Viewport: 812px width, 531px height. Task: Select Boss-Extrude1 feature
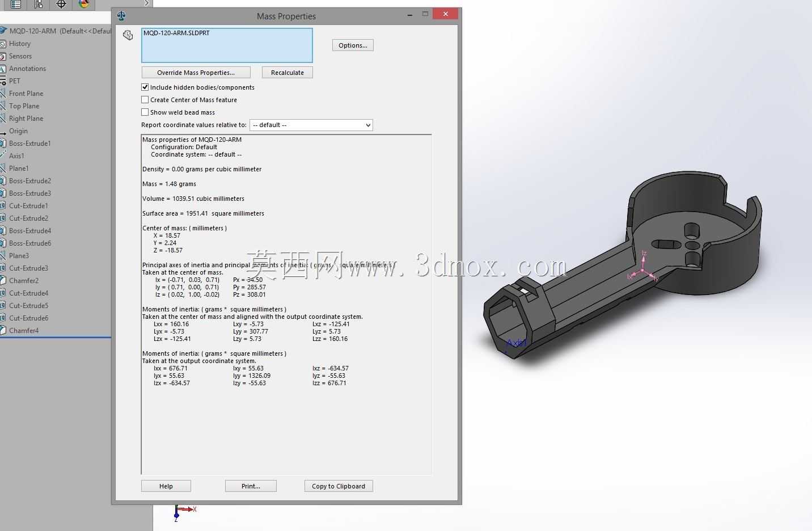(x=30, y=144)
